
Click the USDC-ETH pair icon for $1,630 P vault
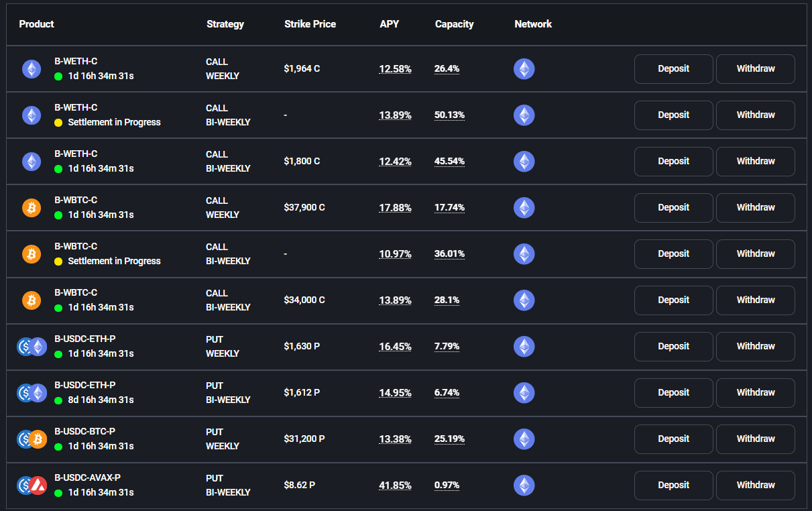(x=32, y=347)
